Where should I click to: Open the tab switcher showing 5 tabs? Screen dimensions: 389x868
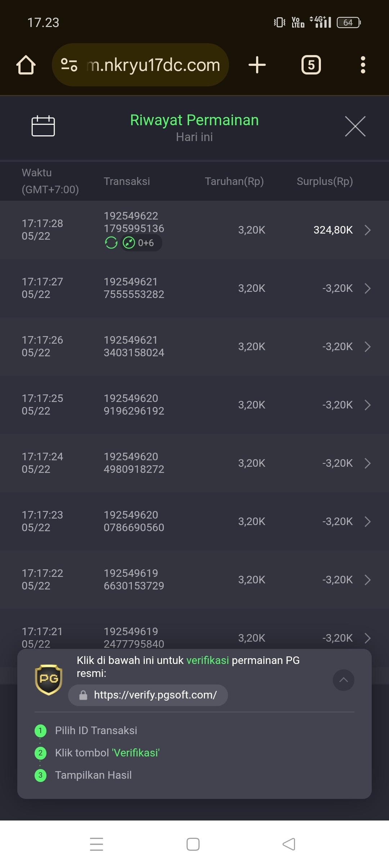tap(311, 65)
